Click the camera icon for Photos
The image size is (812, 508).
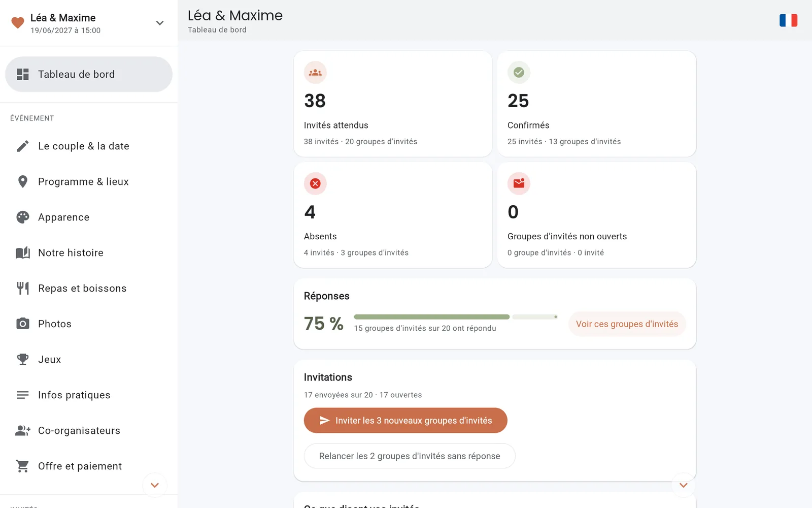[x=23, y=324]
